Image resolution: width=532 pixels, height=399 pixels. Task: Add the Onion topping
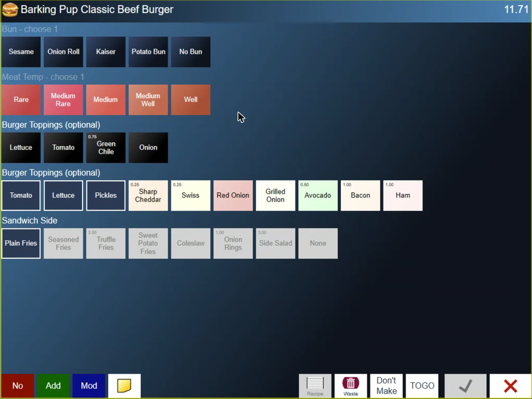(x=148, y=148)
